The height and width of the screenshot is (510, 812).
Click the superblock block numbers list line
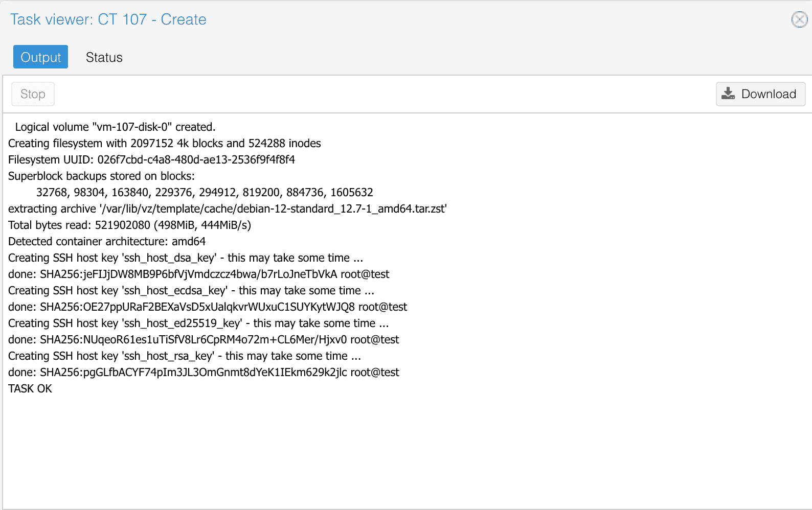click(x=205, y=193)
